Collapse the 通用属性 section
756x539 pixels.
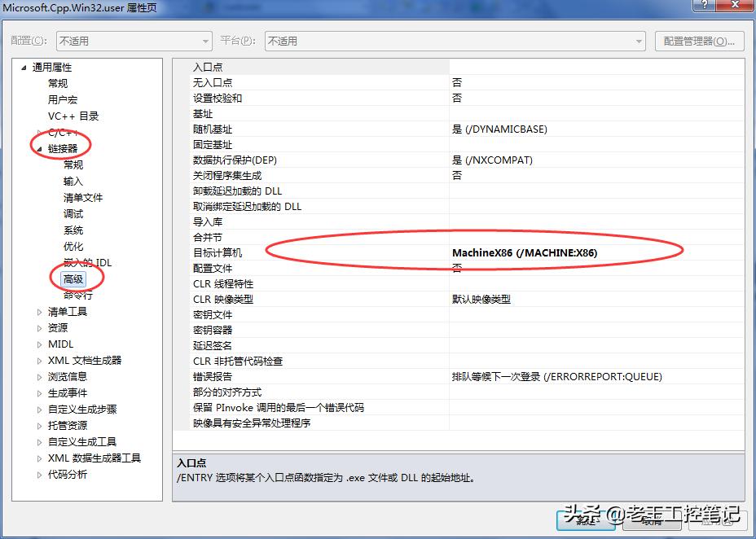pos(23,68)
